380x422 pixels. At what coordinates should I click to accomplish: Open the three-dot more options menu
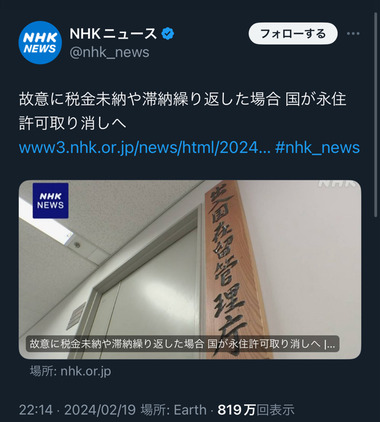[x=353, y=34]
